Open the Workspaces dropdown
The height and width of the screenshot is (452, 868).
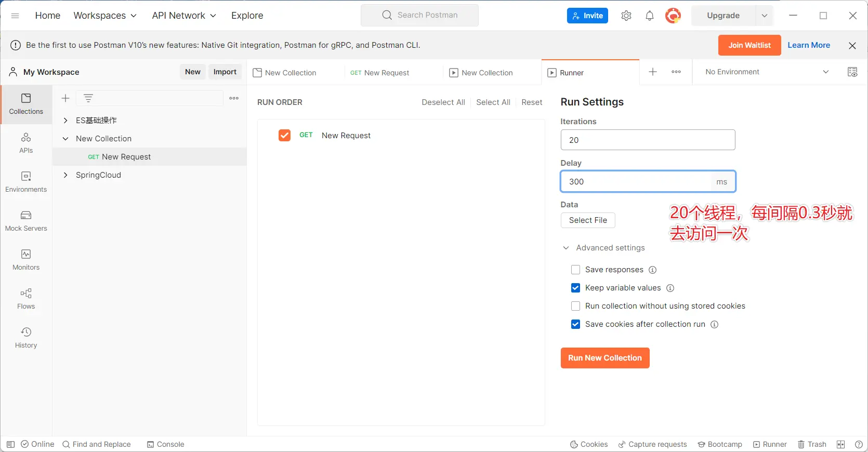pyautogui.click(x=105, y=16)
